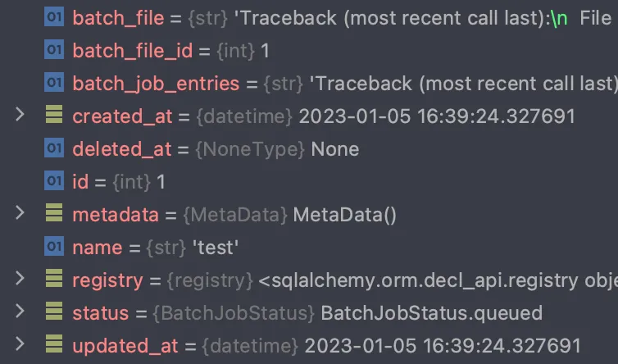Screen dimensions: 618x364
Task: Click the object icon beside registry
Action: point(54,279)
